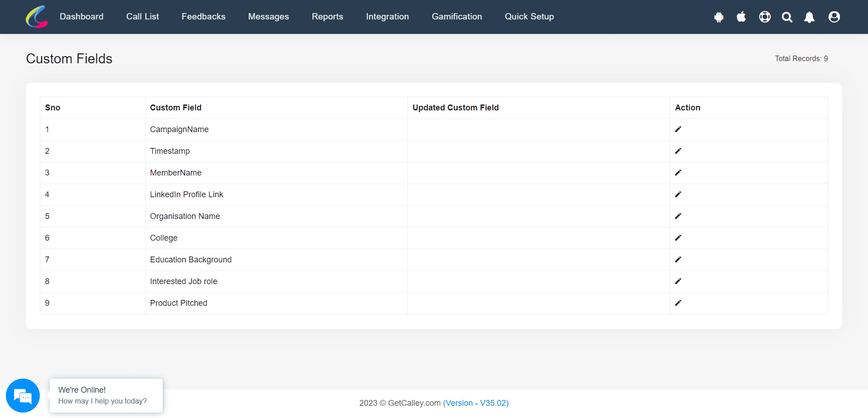Click the search magnifier icon
This screenshot has width=868, height=418.
787,17
